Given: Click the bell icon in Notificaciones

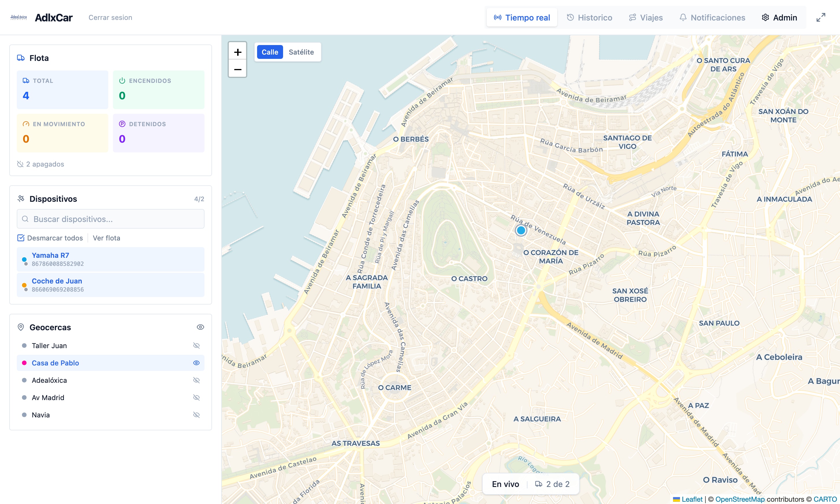Looking at the screenshot, I should pyautogui.click(x=683, y=17).
